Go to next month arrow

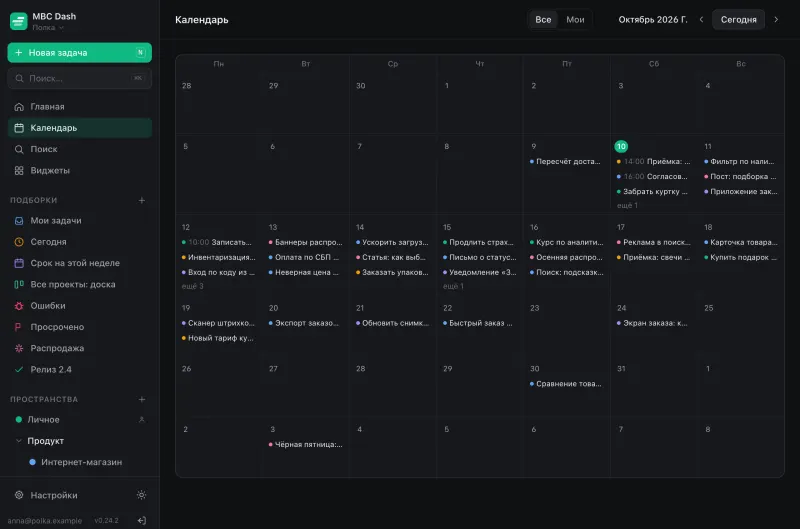click(776, 19)
